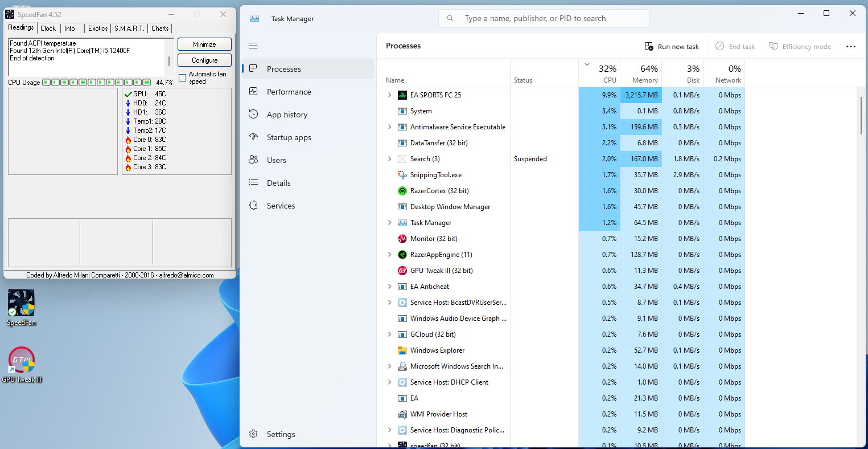
Task: Expand the RazerAppEngine (11) process group
Action: click(x=389, y=255)
